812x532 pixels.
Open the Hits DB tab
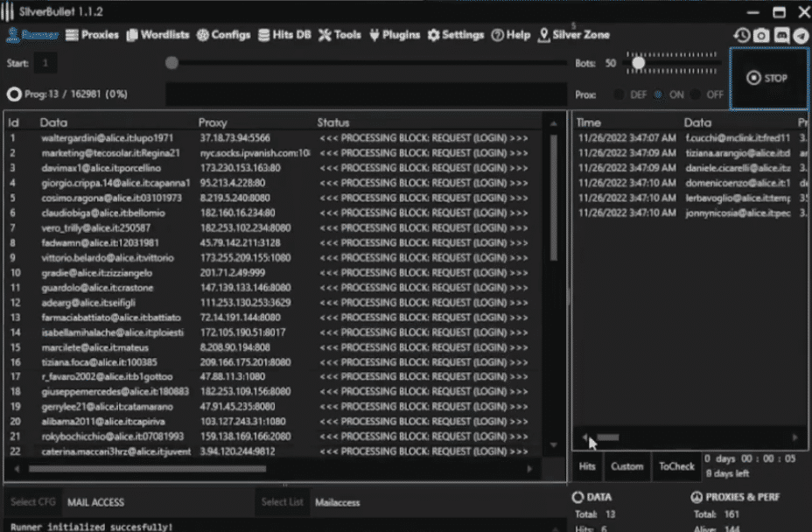coord(284,35)
